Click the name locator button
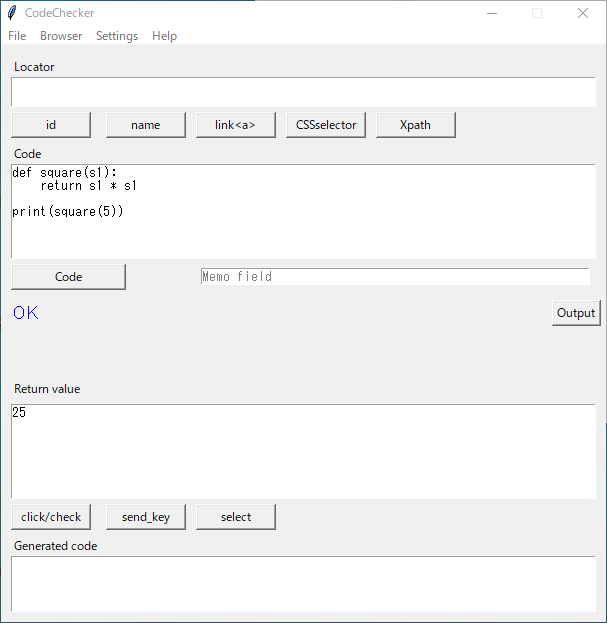This screenshot has height=623, width=607. point(146,125)
